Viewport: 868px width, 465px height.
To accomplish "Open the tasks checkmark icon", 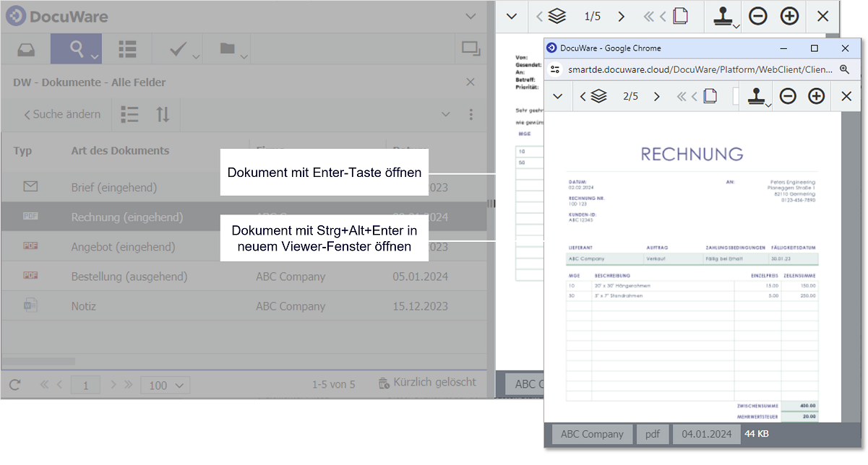I will (x=178, y=49).
